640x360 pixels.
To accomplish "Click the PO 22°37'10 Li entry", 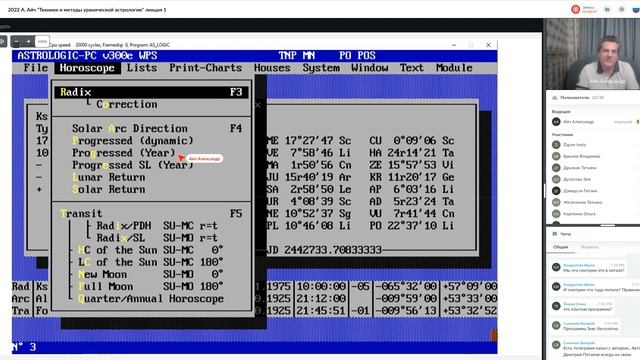I will [412, 226].
